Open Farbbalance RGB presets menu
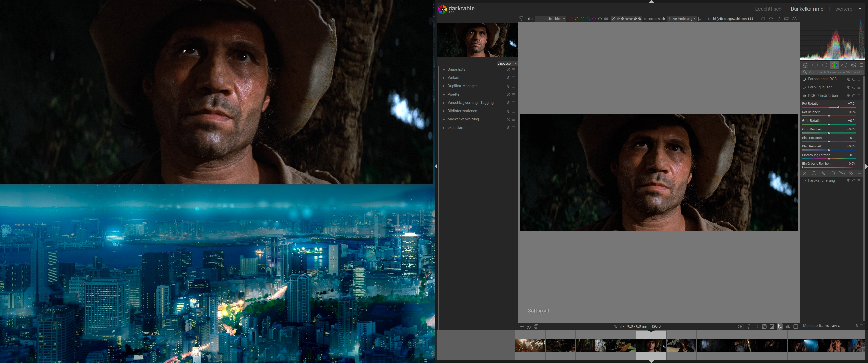868x363 pixels. point(859,79)
